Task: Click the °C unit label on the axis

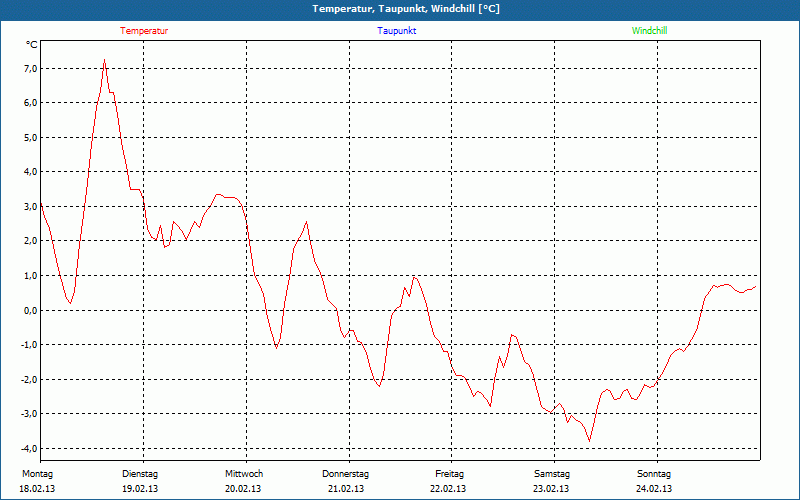Action: pyautogui.click(x=32, y=45)
